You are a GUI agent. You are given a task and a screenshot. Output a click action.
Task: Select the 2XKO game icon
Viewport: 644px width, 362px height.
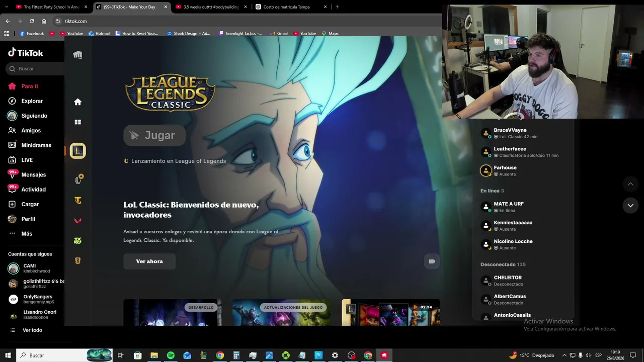click(x=77, y=241)
